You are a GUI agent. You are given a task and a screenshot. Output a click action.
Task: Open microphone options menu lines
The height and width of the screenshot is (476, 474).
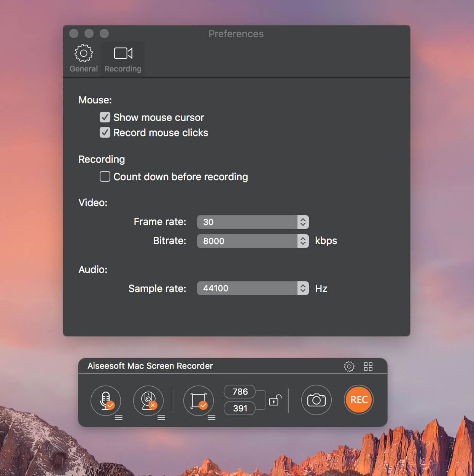119,417
